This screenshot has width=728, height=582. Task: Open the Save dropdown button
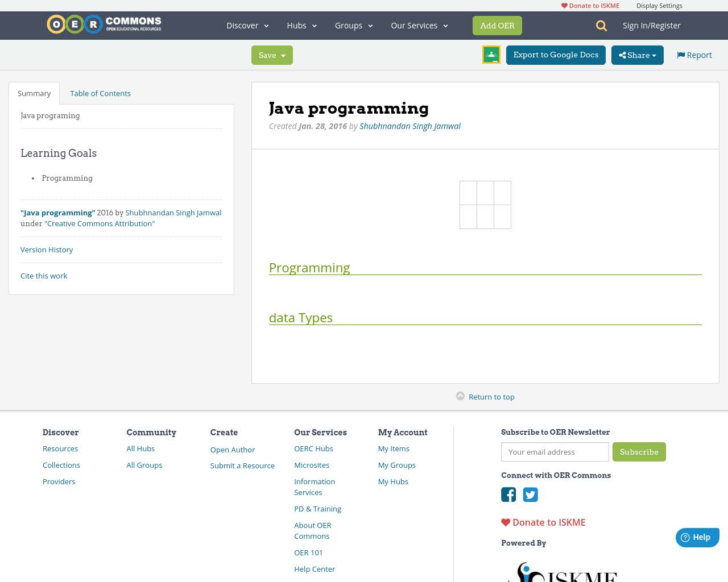272,55
